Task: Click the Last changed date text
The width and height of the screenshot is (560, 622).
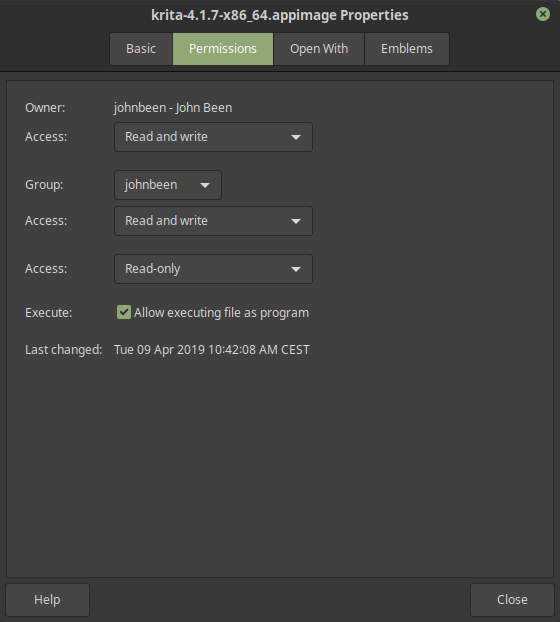Action: click(x=212, y=349)
